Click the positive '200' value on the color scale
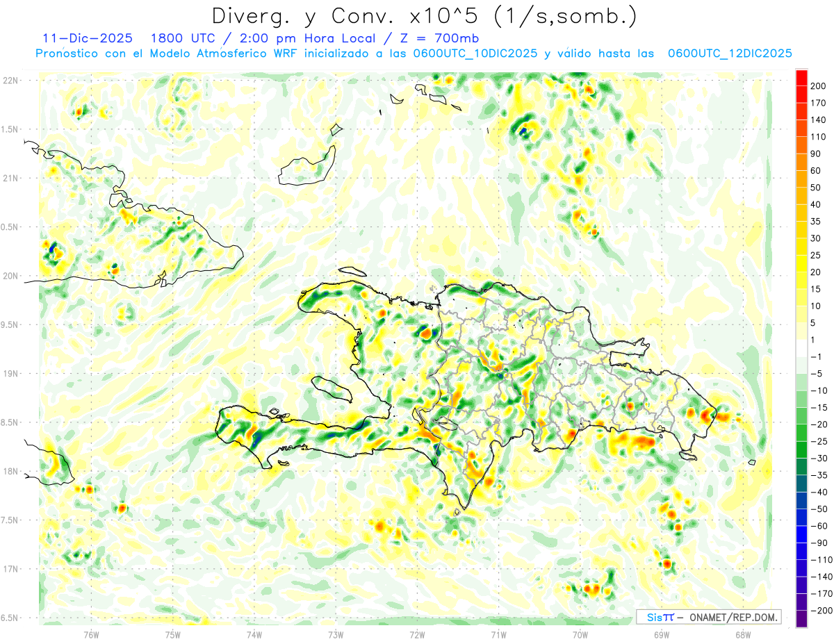834x644 pixels. pyautogui.click(x=818, y=85)
